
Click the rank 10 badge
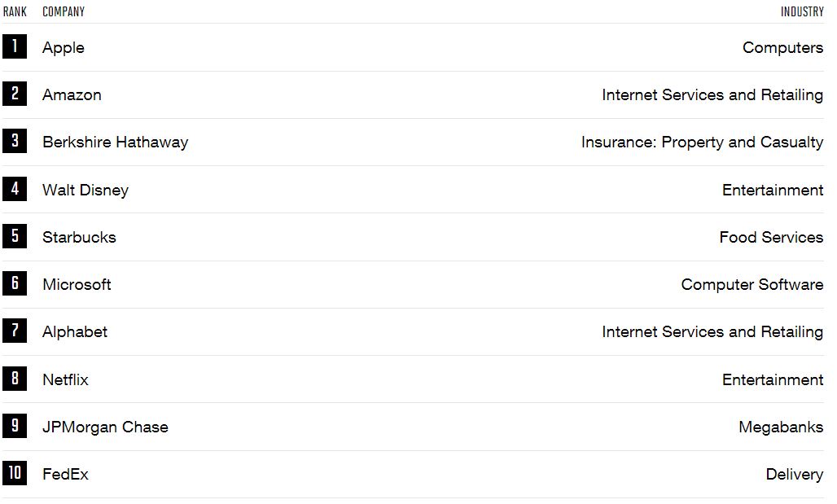(x=15, y=472)
